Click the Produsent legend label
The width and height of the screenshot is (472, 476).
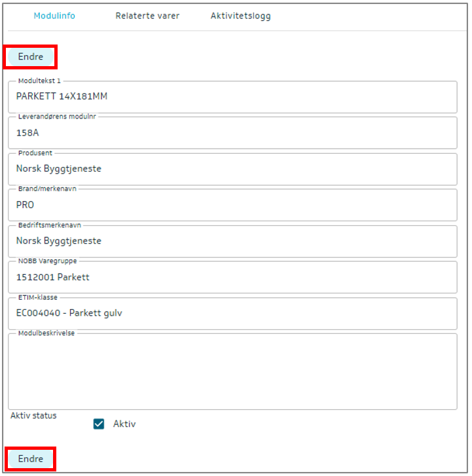(35, 153)
